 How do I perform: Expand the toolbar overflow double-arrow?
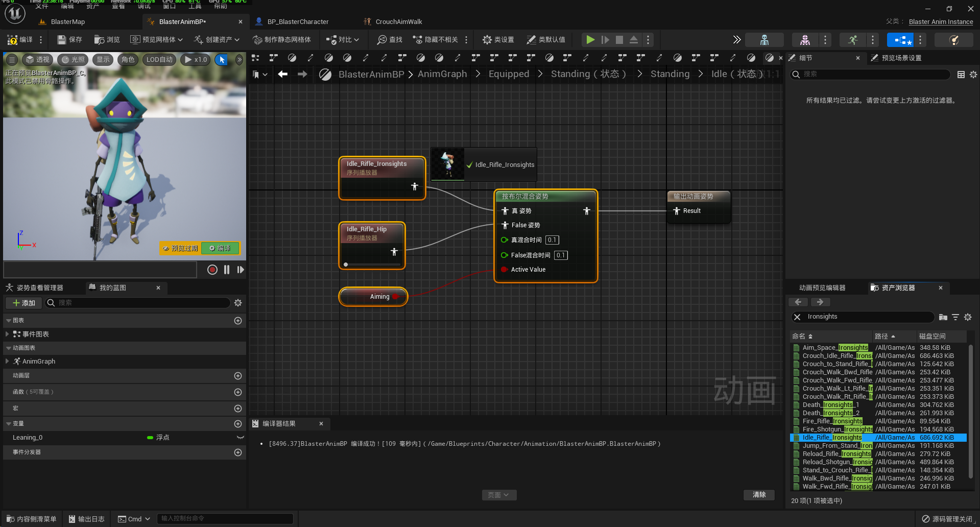(x=736, y=39)
